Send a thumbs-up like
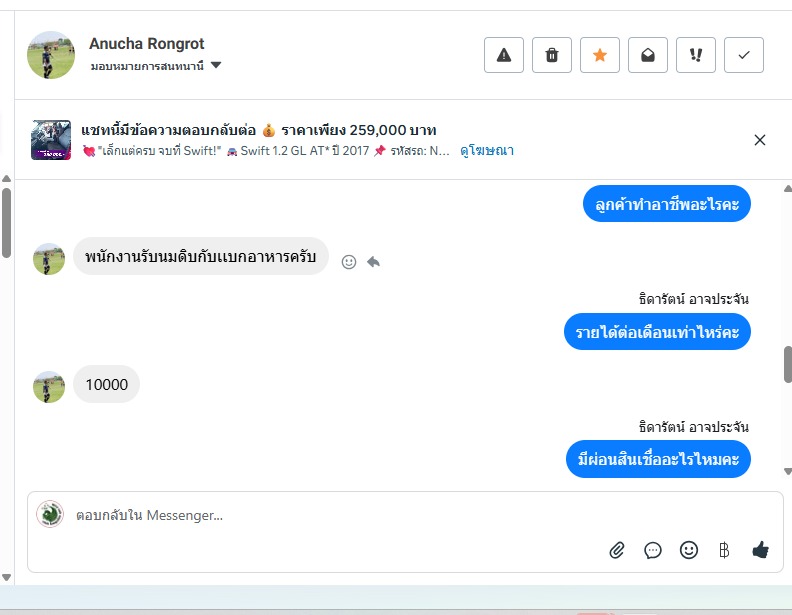This screenshot has height=615, width=792. [760, 549]
